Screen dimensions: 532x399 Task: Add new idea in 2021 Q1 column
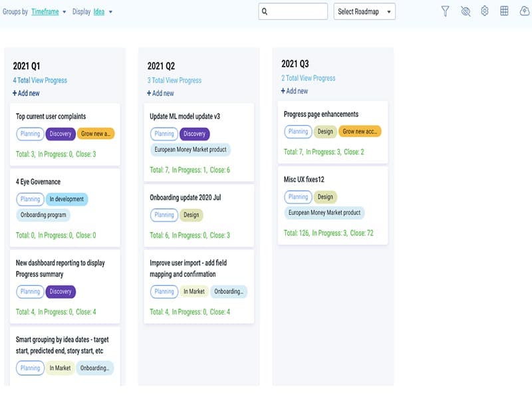tap(26, 93)
